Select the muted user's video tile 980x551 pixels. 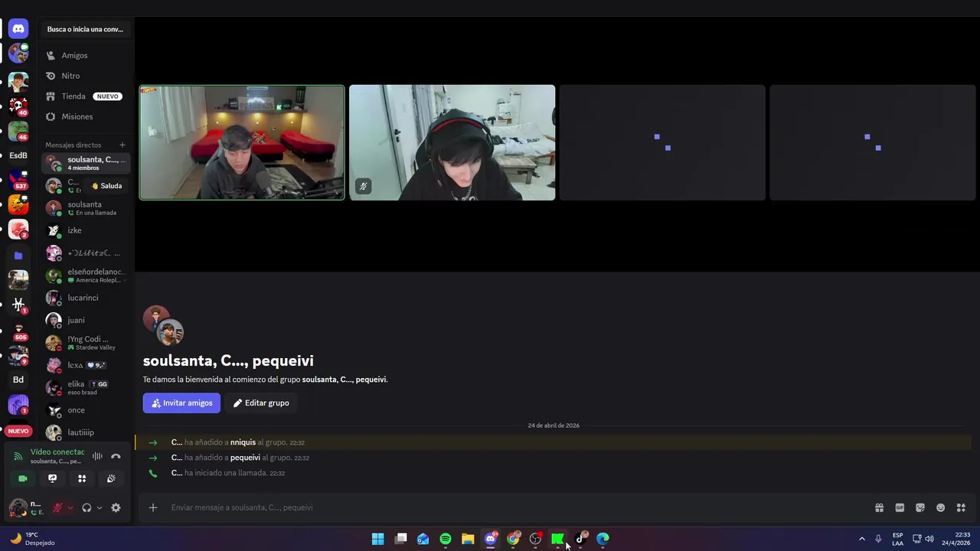[x=452, y=142]
